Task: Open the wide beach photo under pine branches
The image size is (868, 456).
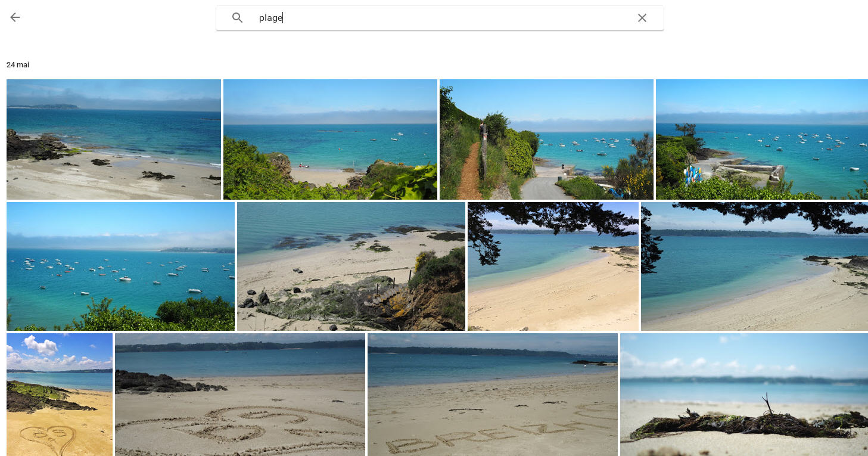Action: click(754, 266)
